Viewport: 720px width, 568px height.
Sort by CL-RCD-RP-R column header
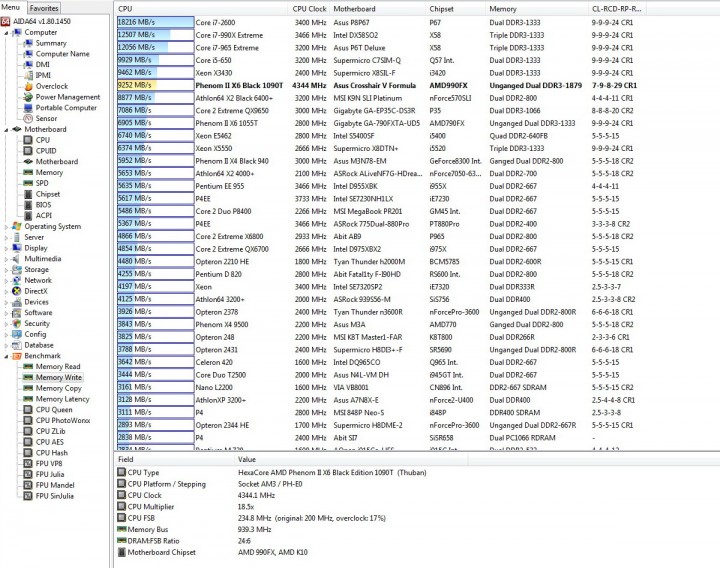tap(617, 9)
